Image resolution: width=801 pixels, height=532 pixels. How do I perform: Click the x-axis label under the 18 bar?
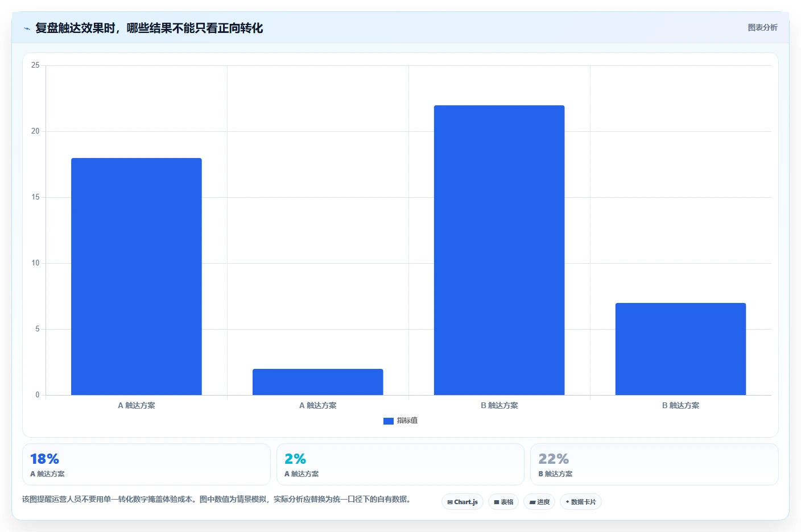[137, 406]
